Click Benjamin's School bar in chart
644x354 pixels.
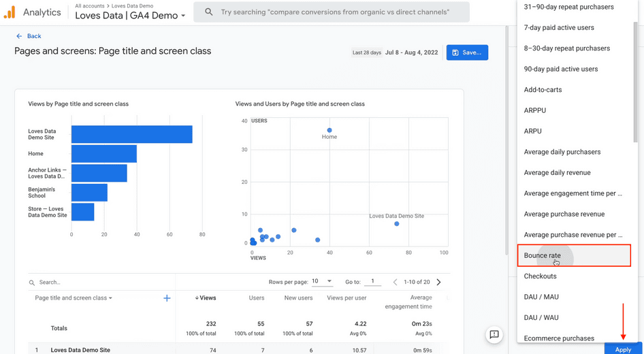click(90, 192)
